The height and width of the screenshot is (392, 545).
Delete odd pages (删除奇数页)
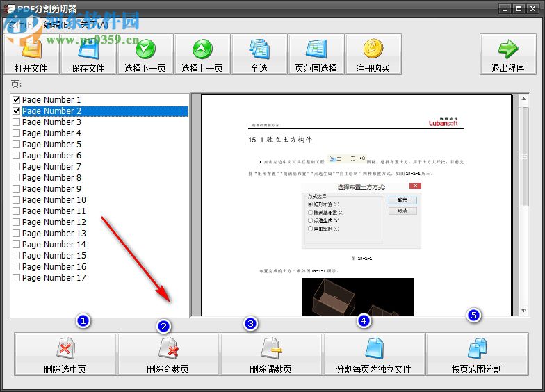(168, 354)
